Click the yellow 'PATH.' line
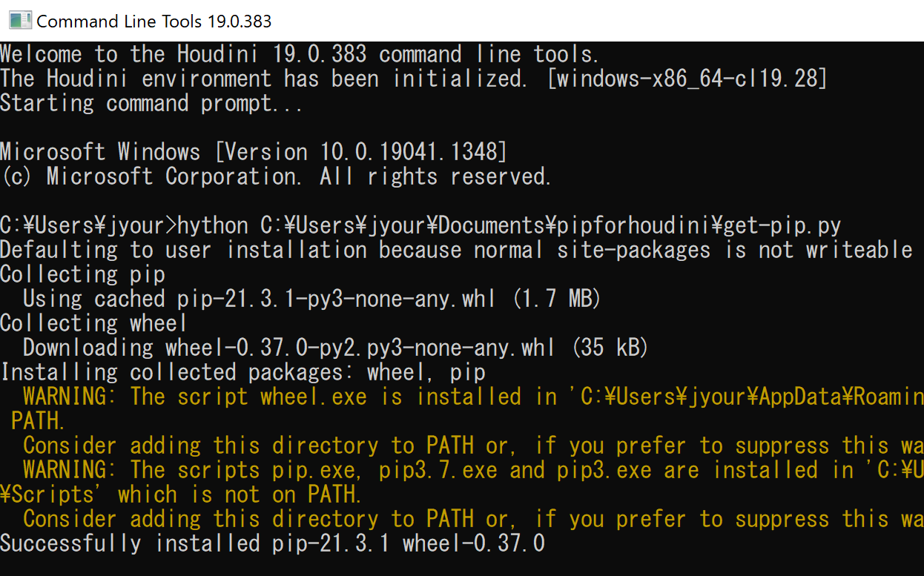This screenshot has height=576, width=924. click(39, 421)
